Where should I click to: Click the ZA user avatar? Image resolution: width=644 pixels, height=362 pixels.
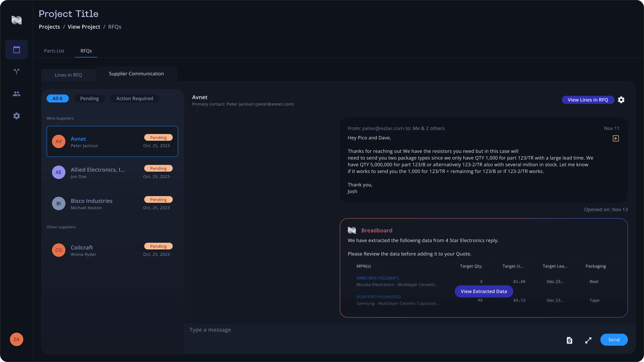pyautogui.click(x=16, y=339)
